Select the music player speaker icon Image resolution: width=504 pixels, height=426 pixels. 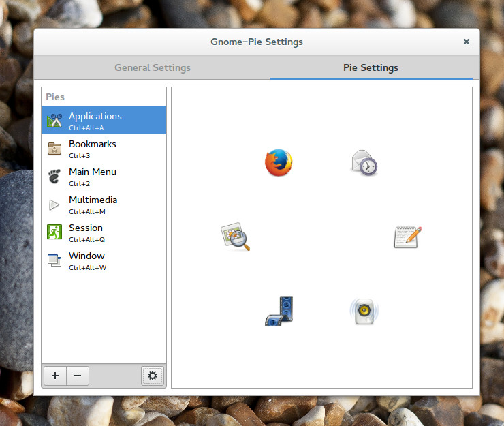click(x=364, y=311)
